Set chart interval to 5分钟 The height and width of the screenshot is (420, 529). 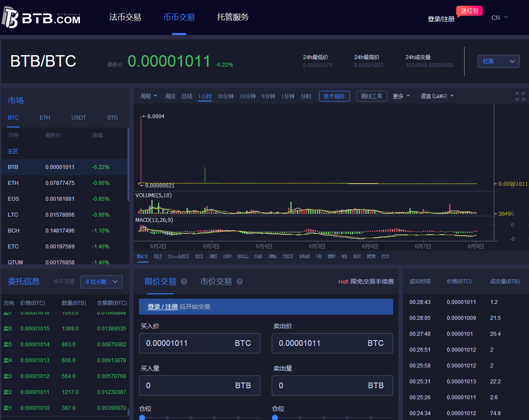tap(268, 96)
